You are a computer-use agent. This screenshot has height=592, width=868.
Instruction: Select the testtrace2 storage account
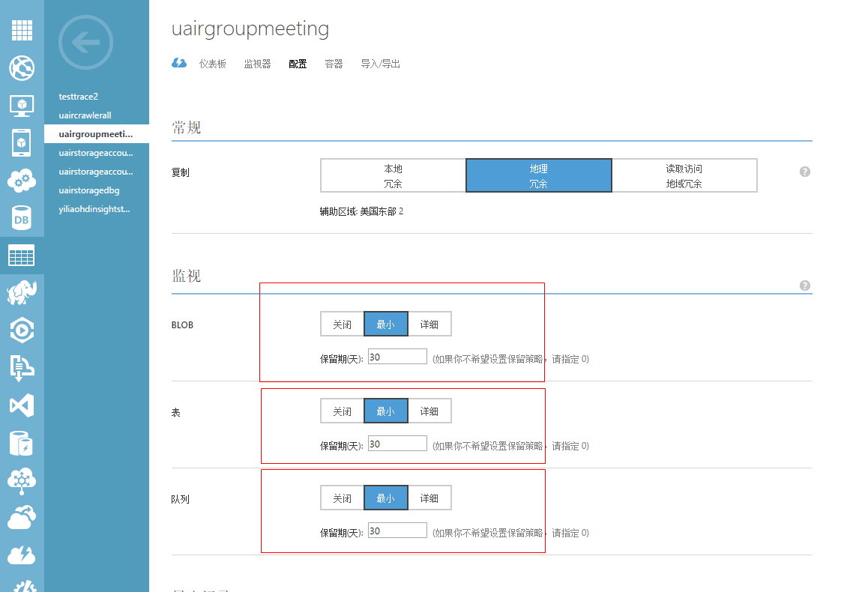pyautogui.click(x=78, y=96)
